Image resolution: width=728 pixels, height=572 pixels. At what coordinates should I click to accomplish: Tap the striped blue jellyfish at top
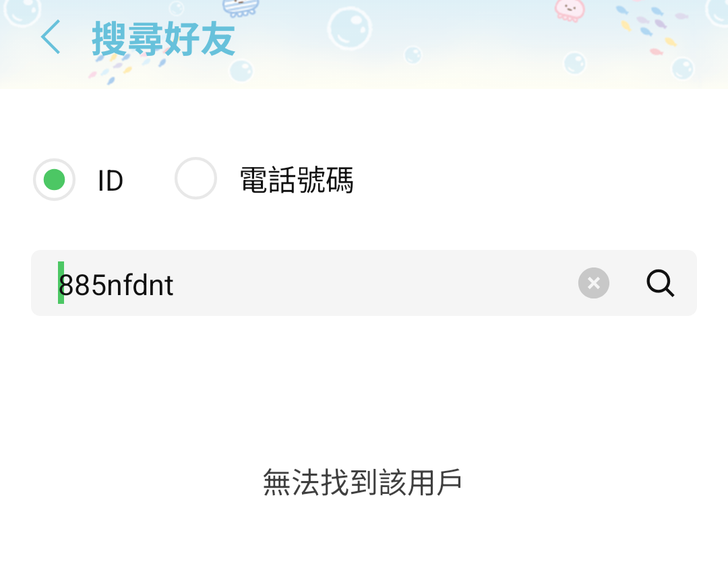pyautogui.click(x=240, y=7)
